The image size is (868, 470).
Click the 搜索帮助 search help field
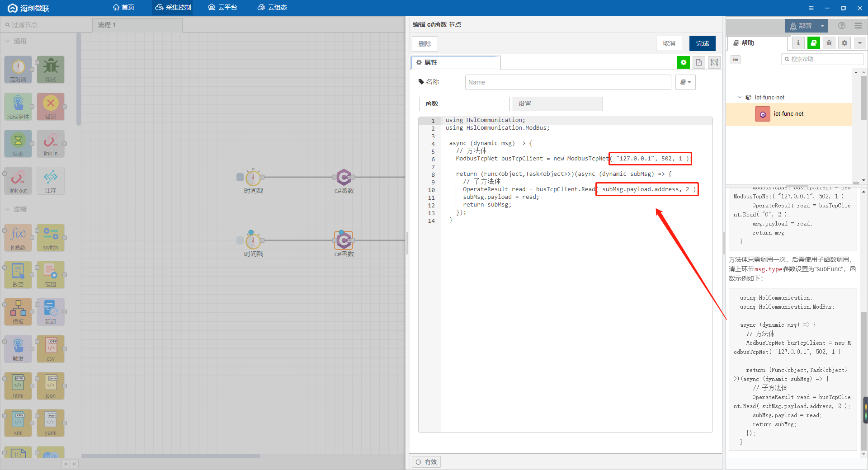pyautogui.click(x=823, y=59)
